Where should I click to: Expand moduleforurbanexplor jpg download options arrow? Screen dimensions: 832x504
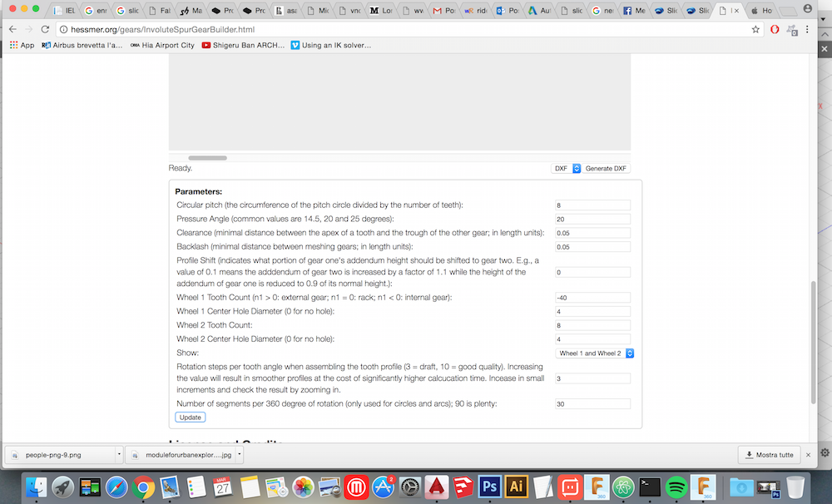click(240, 455)
